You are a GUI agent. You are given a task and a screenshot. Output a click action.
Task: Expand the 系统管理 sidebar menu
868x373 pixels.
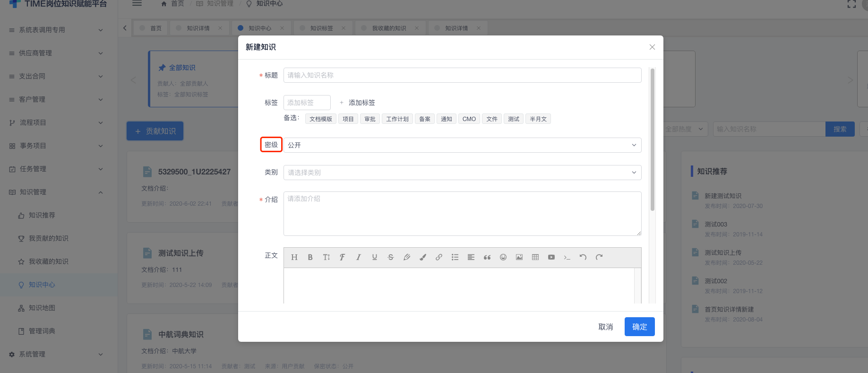(59, 354)
